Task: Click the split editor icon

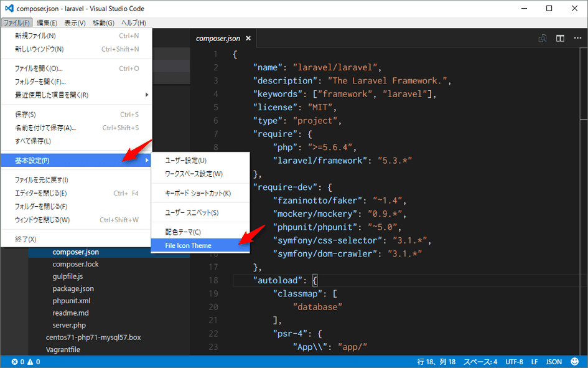Action: [560, 39]
